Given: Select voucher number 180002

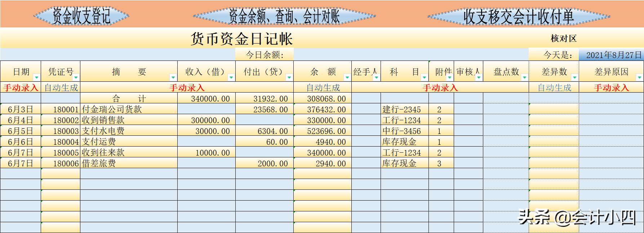Looking at the screenshot, I should (x=61, y=120).
